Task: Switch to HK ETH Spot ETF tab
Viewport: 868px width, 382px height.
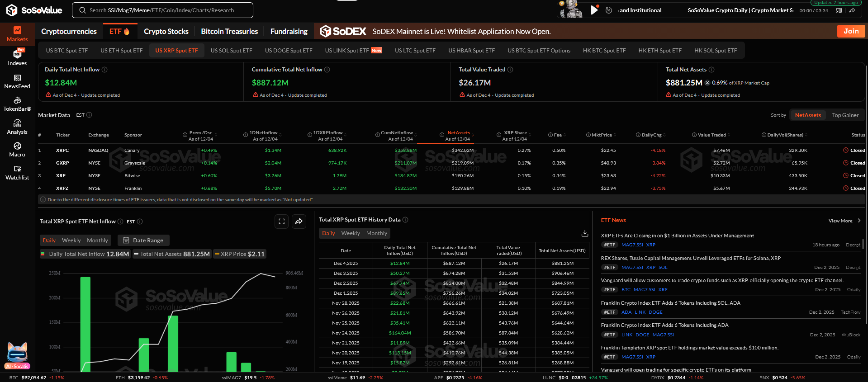Action: click(659, 51)
